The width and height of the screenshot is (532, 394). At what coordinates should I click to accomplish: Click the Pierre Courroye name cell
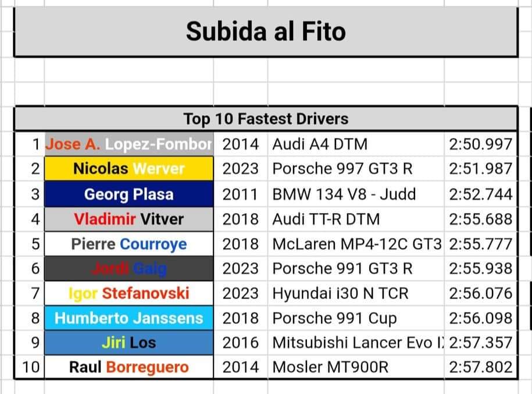point(129,244)
